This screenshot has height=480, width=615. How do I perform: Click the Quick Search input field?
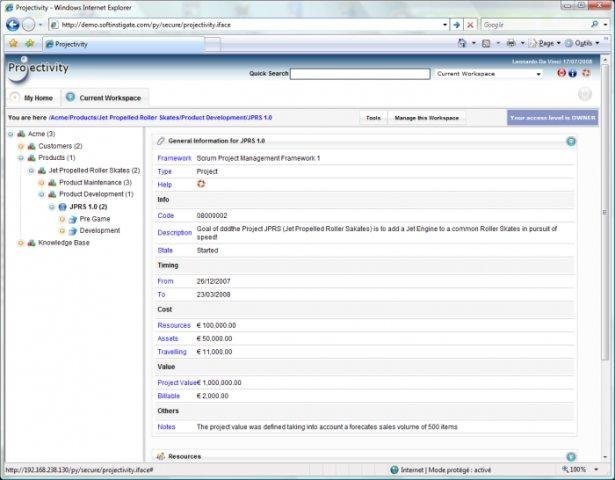coord(360,74)
